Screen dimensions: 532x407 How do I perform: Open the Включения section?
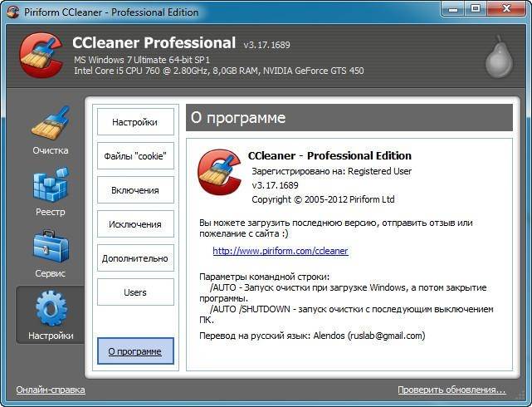click(x=135, y=190)
